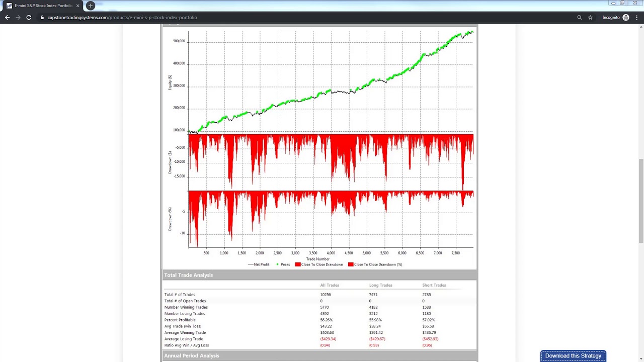This screenshot has width=644, height=362.
Task: Click Close To Close Drawdown (%) legend swatch
Action: coord(351,264)
